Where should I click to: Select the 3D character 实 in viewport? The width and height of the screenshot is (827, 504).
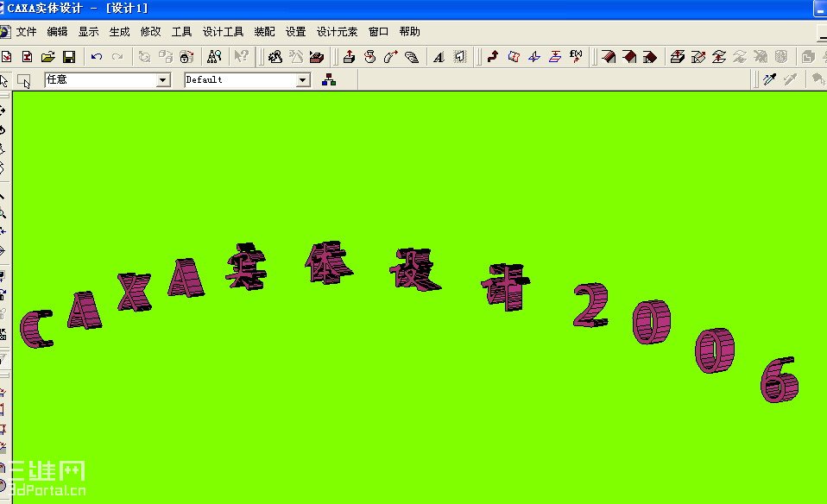[246, 266]
